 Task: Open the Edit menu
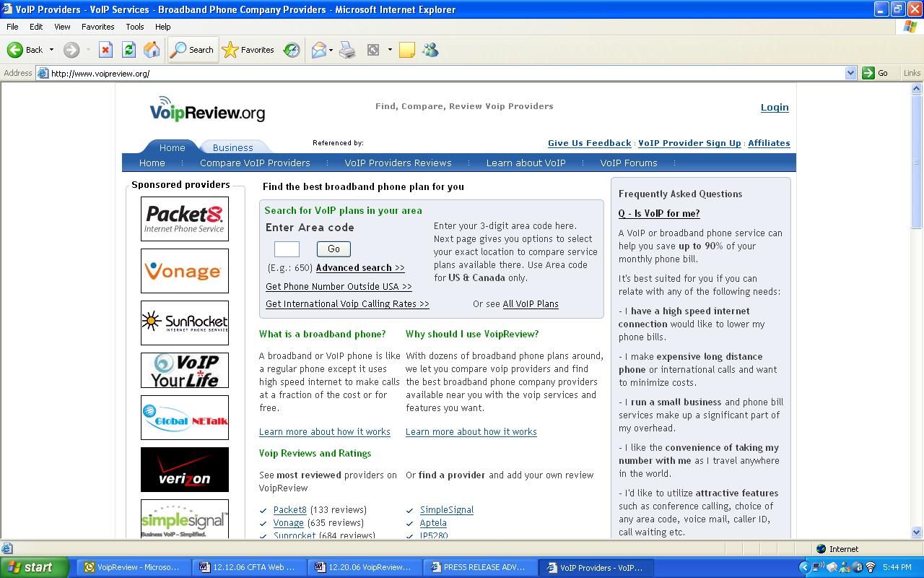coord(36,27)
